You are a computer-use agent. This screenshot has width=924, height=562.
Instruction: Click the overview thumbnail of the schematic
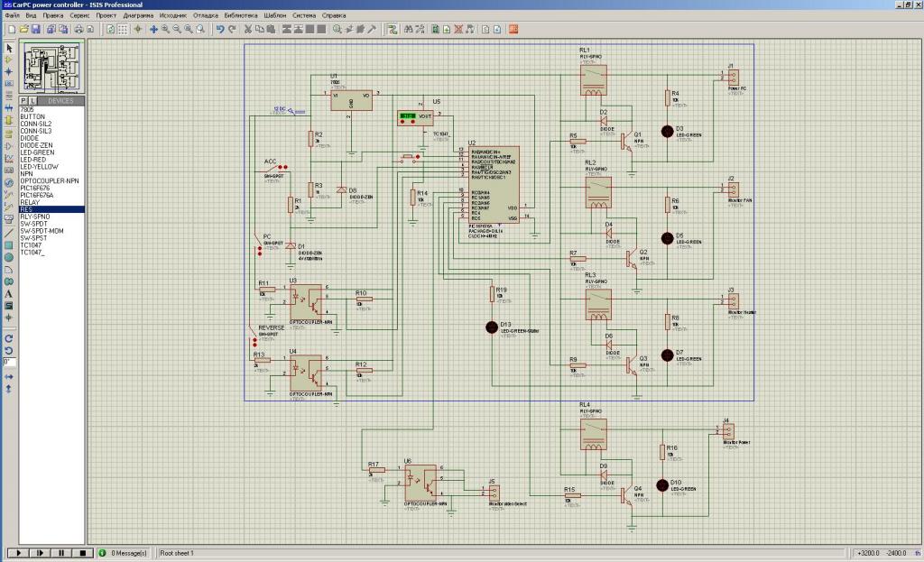click(x=51, y=68)
